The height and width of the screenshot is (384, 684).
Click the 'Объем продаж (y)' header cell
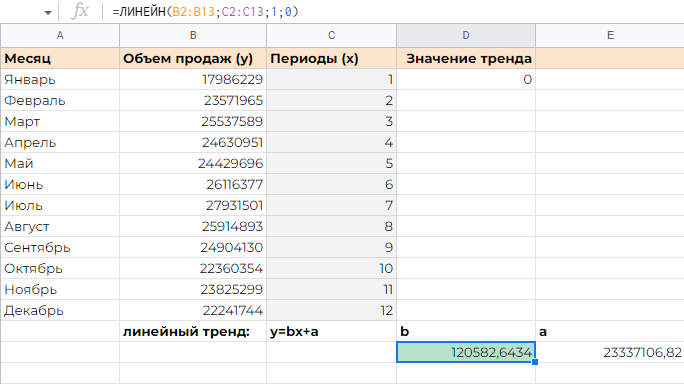pos(193,58)
